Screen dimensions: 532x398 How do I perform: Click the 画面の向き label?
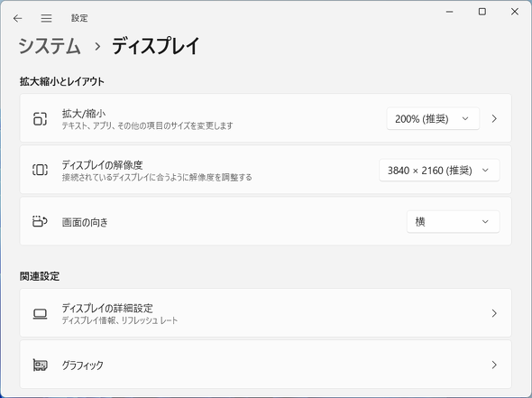point(85,222)
